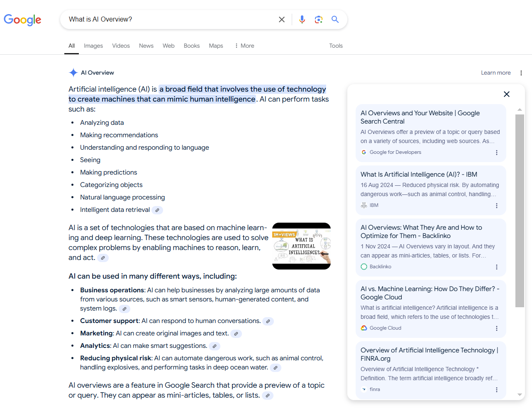The width and height of the screenshot is (532, 408).
Task: Open options for Google for Developers card
Action: [497, 153]
